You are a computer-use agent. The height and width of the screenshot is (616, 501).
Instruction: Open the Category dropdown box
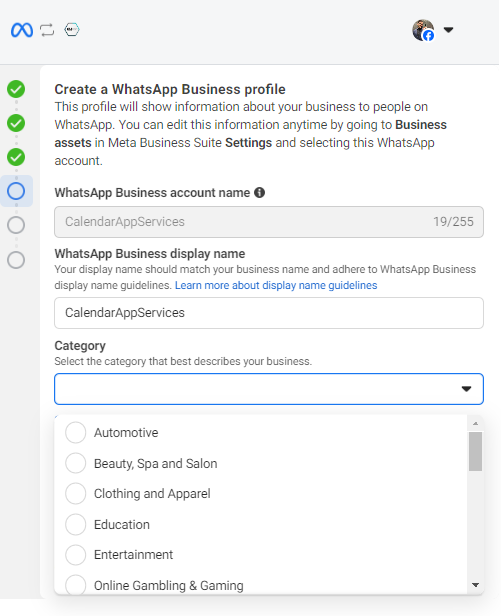[269, 389]
